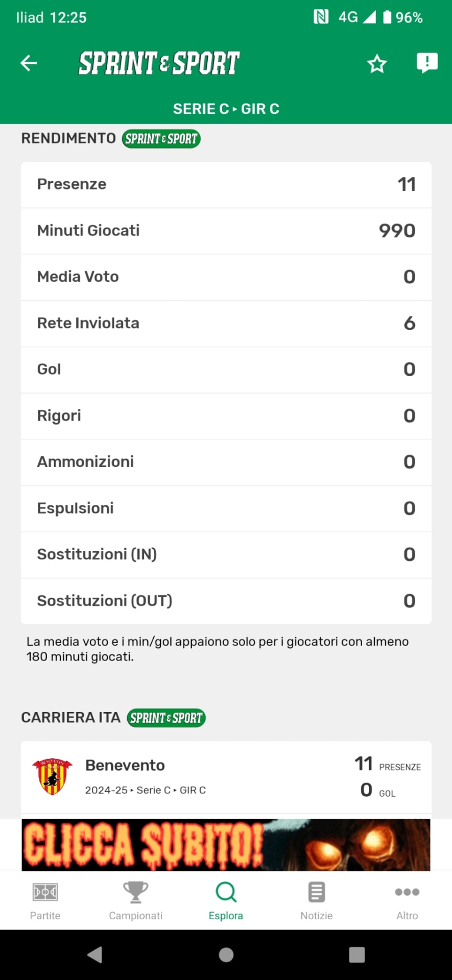The width and height of the screenshot is (452, 980).
Task: Tap the report feedback icon
Action: pos(427,63)
